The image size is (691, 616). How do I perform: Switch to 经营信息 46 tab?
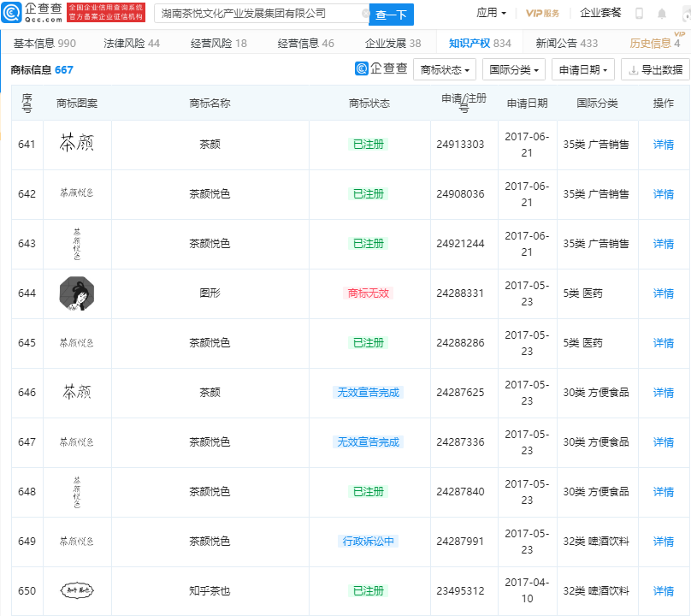coord(306,44)
